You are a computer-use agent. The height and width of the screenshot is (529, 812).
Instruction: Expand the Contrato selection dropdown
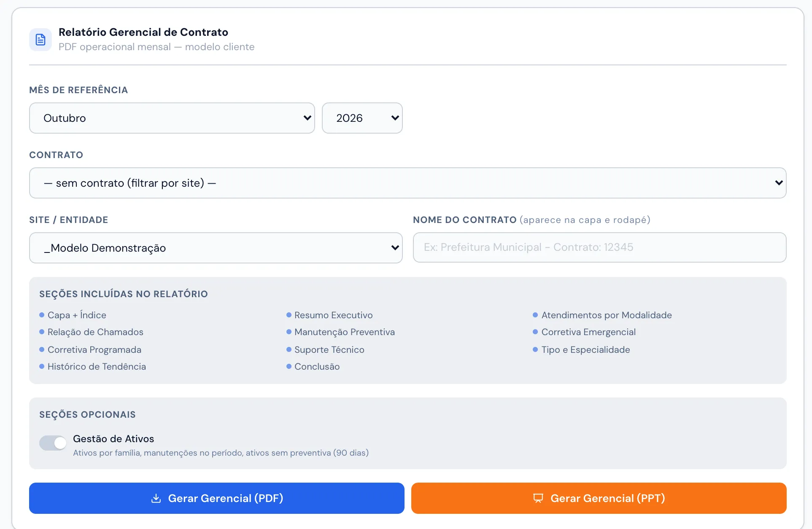[x=408, y=183]
